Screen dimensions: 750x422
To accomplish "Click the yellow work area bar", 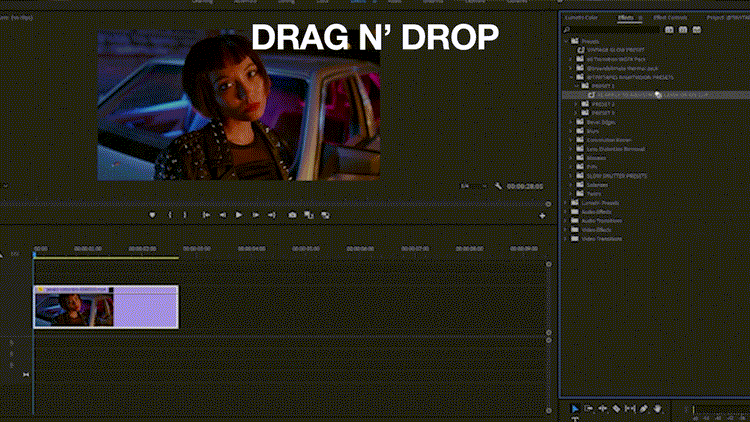I will tap(106, 258).
